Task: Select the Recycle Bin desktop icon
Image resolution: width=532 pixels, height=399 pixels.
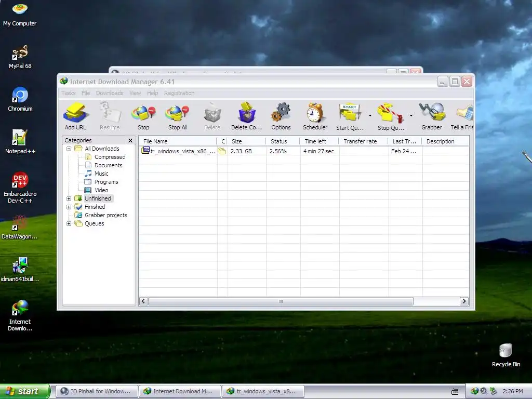Action: pyautogui.click(x=506, y=355)
